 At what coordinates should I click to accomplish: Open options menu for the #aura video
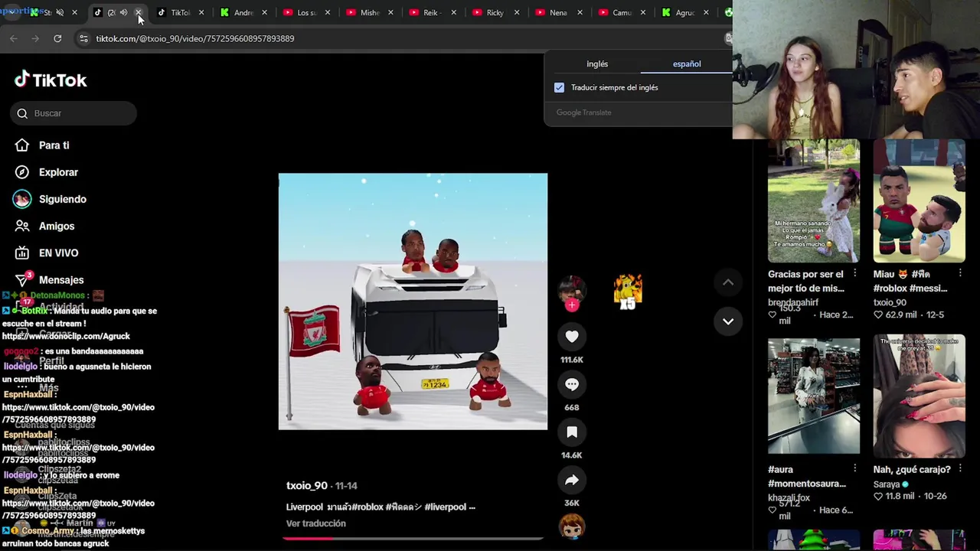[854, 469]
